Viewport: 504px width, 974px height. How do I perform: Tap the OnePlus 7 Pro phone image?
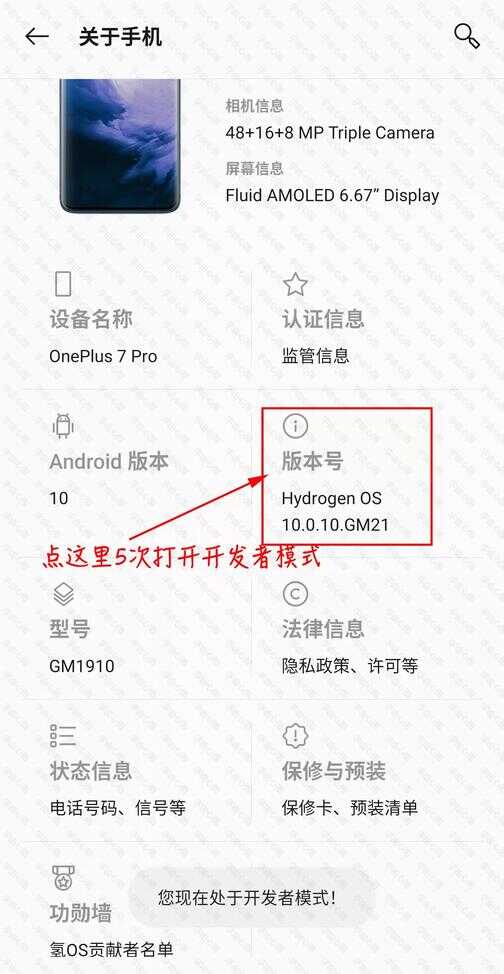pyautogui.click(x=120, y=145)
